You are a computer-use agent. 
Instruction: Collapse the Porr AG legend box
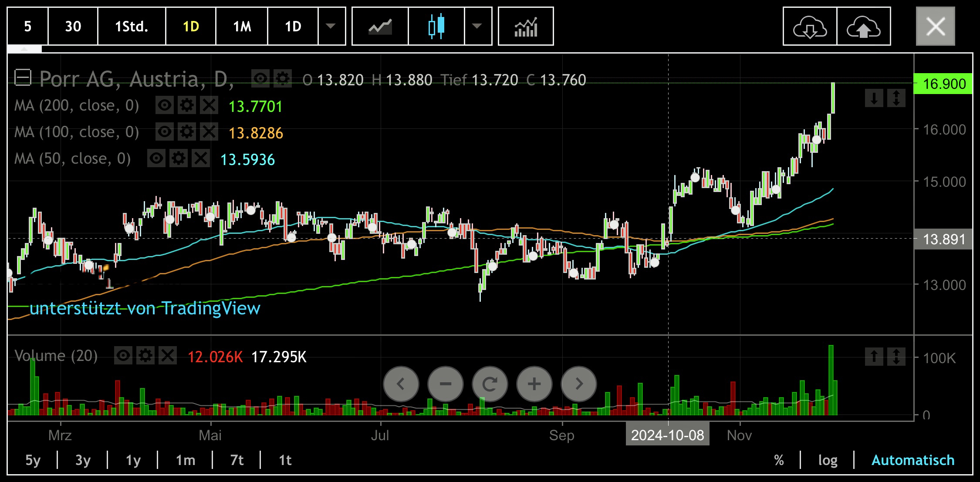tap(23, 78)
